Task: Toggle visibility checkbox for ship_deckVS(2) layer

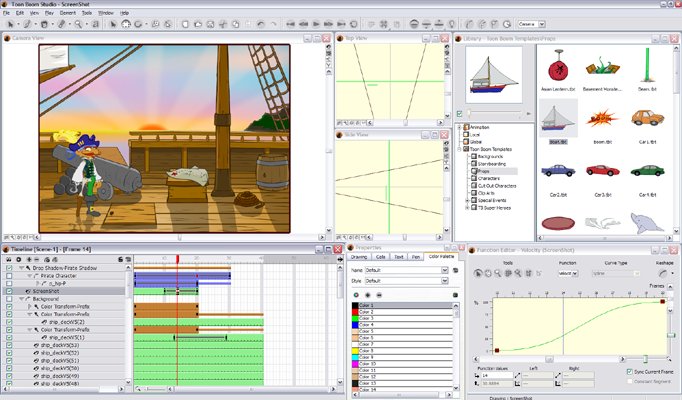Action: (9, 322)
